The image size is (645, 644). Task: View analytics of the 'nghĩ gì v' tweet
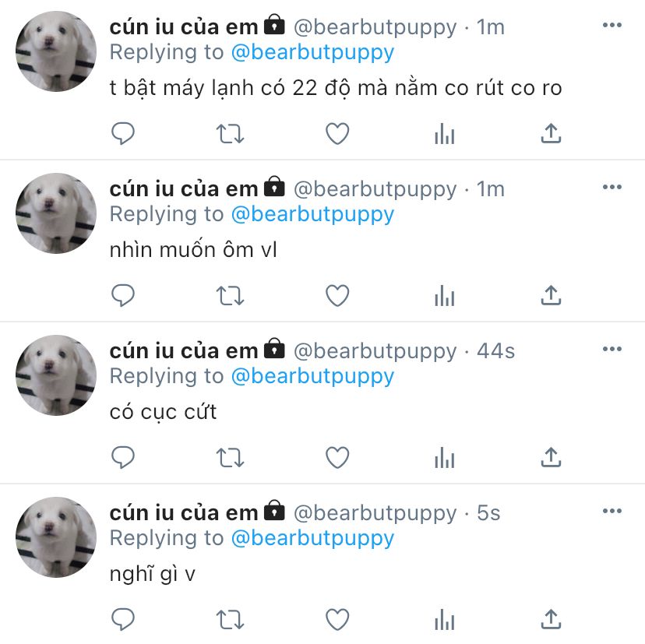(444, 619)
